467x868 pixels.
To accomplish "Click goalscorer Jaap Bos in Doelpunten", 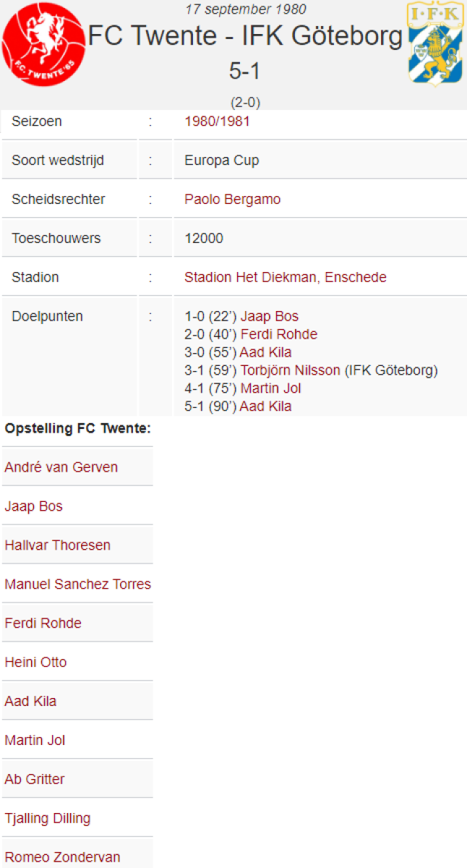I will point(269,317).
